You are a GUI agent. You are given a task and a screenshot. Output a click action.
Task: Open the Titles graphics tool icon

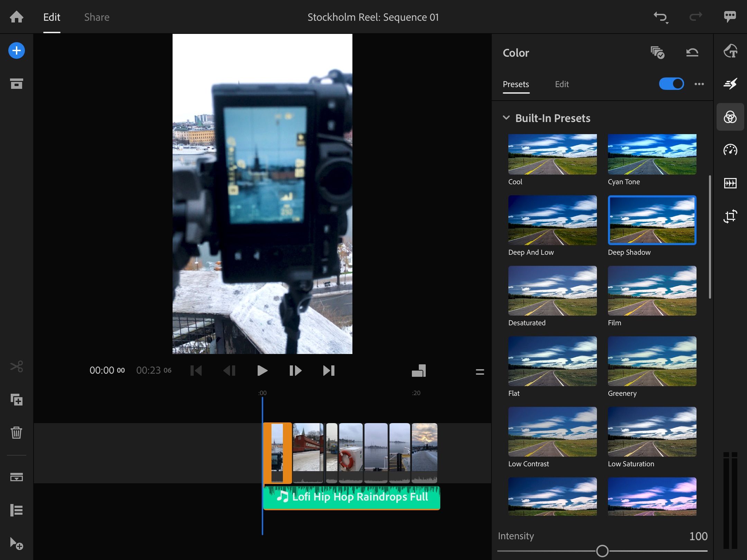(x=730, y=51)
